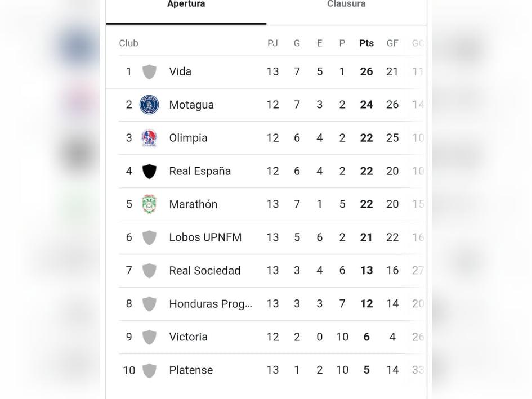Screen dimensions: 532x399
Task: Click the Marathón green crest icon
Action: click(149, 204)
